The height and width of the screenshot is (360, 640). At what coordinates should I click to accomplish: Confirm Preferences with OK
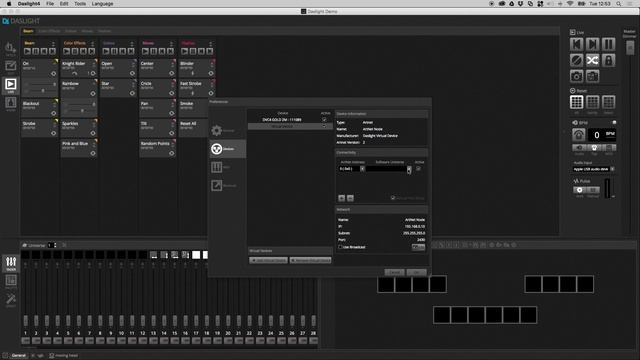point(416,272)
